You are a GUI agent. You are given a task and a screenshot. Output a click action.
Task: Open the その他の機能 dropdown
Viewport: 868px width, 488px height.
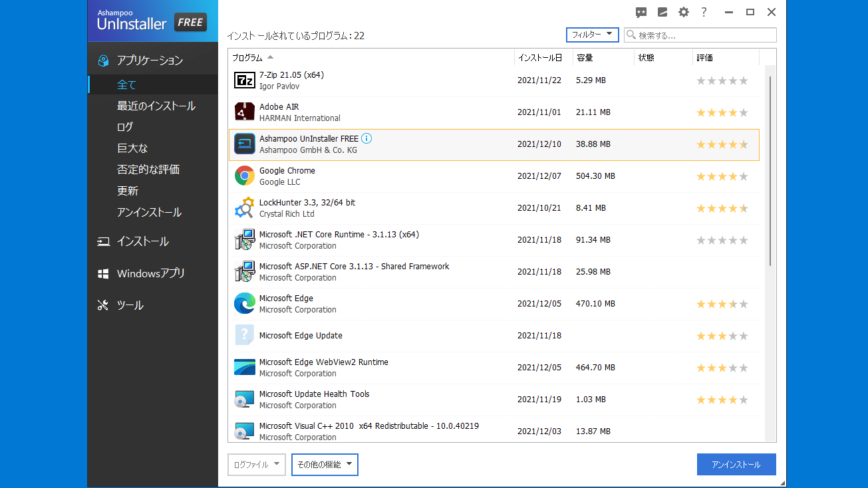[x=325, y=465]
